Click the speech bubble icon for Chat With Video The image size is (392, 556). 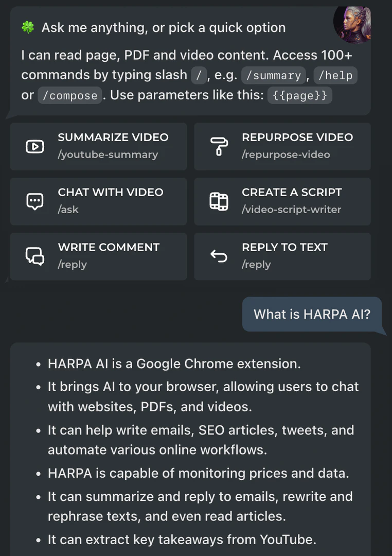click(34, 201)
